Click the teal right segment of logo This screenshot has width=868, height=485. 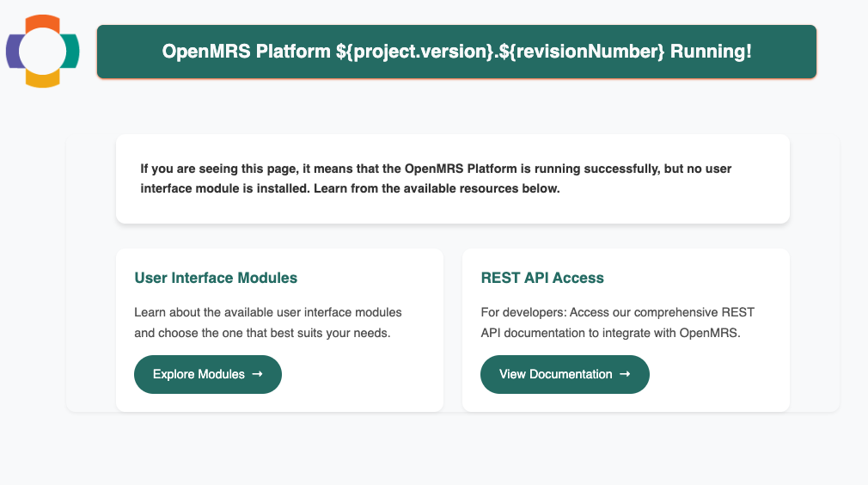[x=73, y=52]
